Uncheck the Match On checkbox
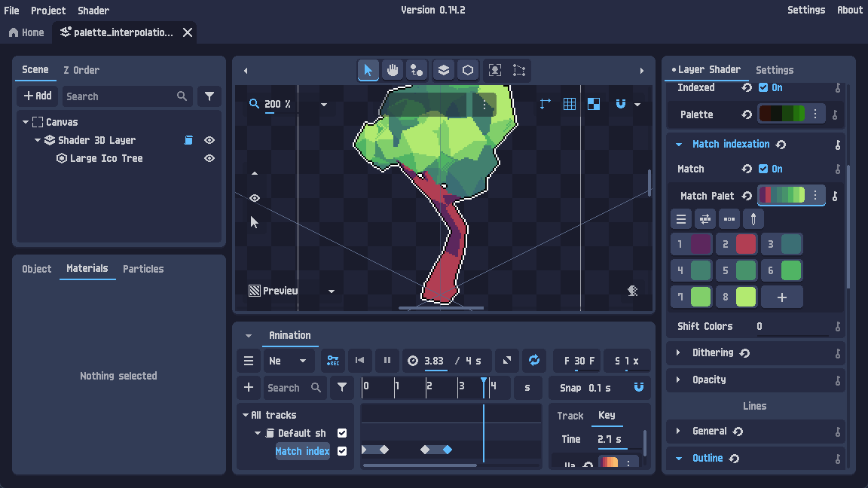Screen dimensions: 868x488 click(763, 169)
